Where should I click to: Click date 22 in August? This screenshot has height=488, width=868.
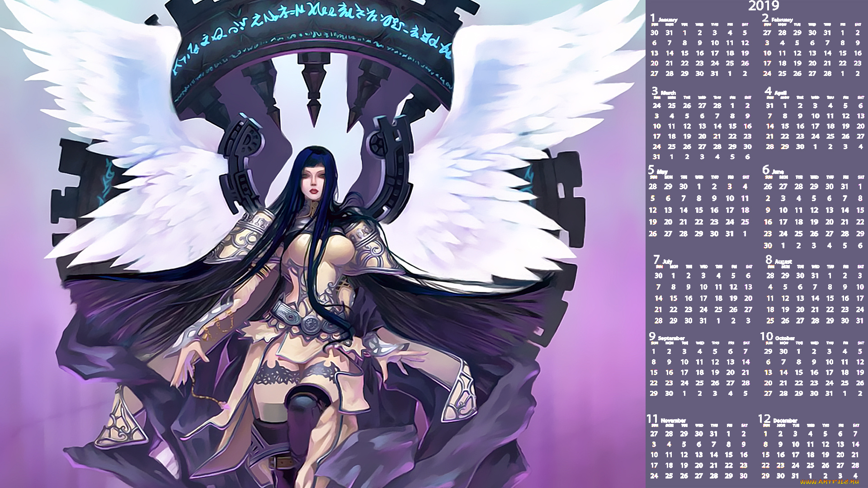point(830,310)
